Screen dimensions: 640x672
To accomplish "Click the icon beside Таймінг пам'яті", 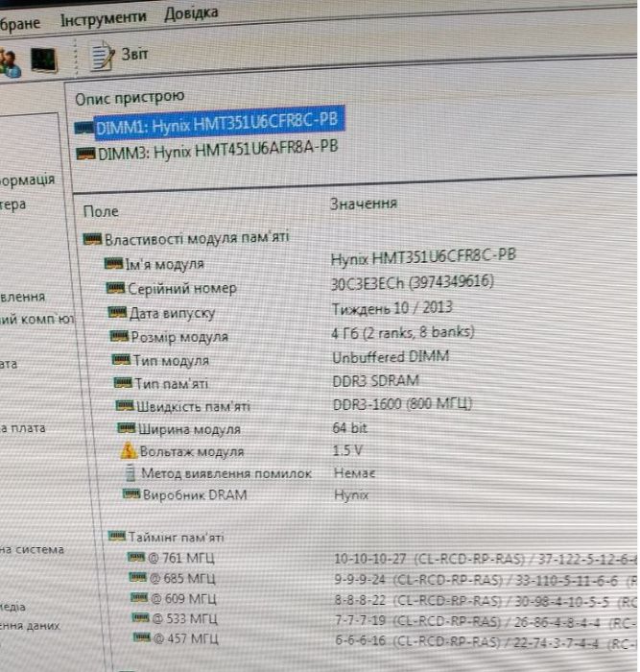I will pos(116,536).
